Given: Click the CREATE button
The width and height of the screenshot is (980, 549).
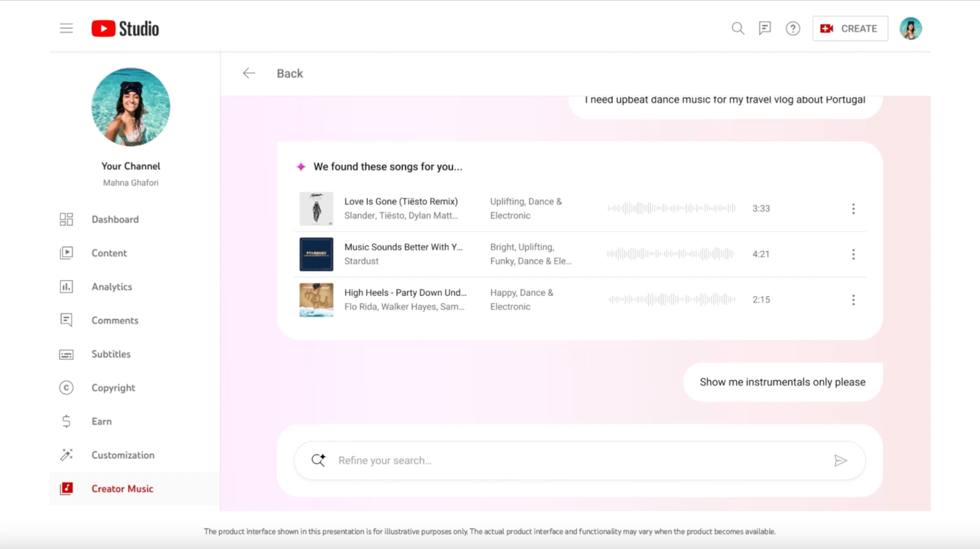Looking at the screenshot, I should (850, 28).
